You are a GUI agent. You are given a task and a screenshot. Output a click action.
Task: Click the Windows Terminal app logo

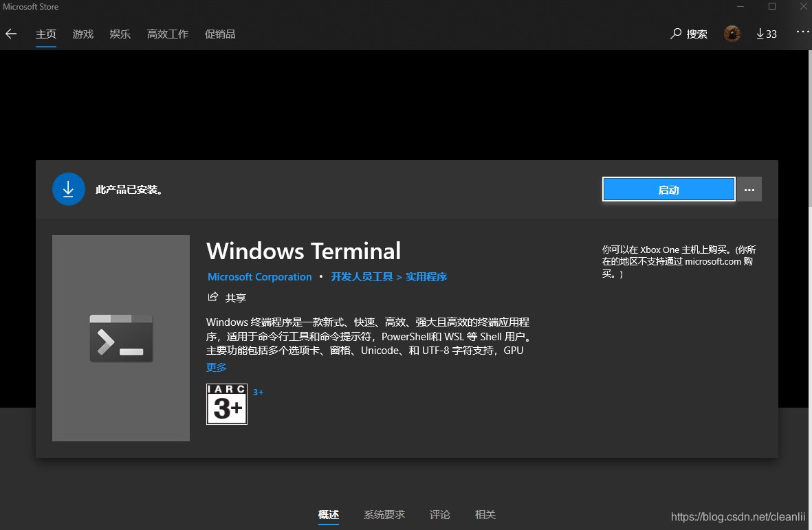[120, 338]
